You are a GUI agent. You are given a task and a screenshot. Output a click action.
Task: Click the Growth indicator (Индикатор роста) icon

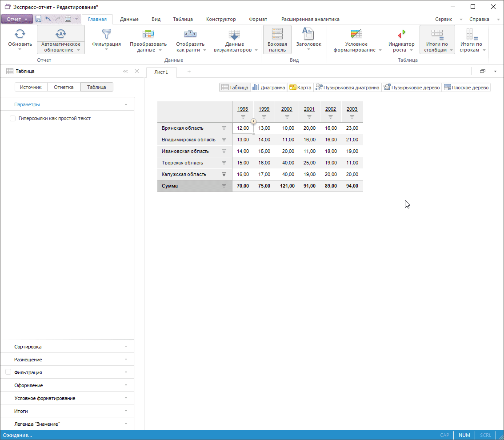[401, 34]
